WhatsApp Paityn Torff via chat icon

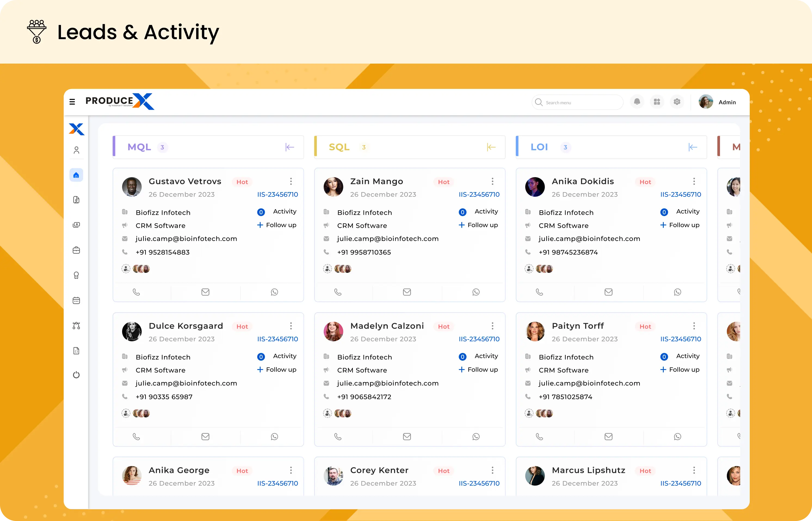(x=677, y=436)
